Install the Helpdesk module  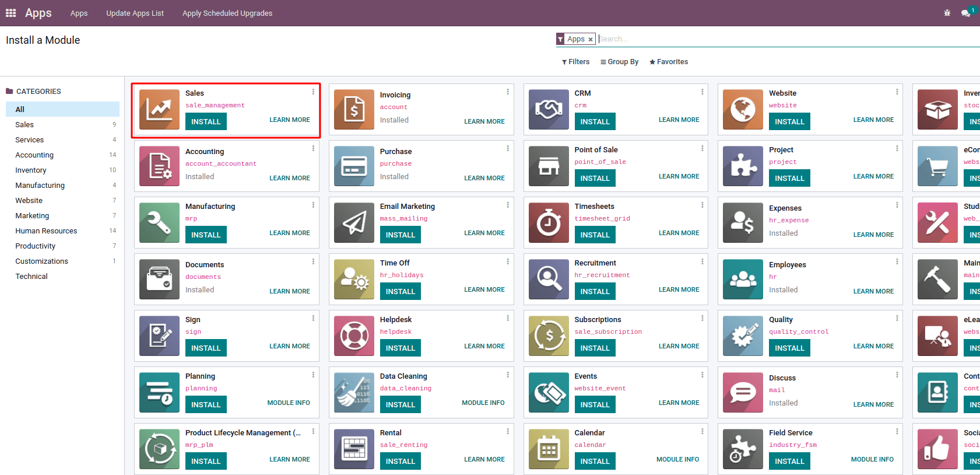(x=401, y=348)
